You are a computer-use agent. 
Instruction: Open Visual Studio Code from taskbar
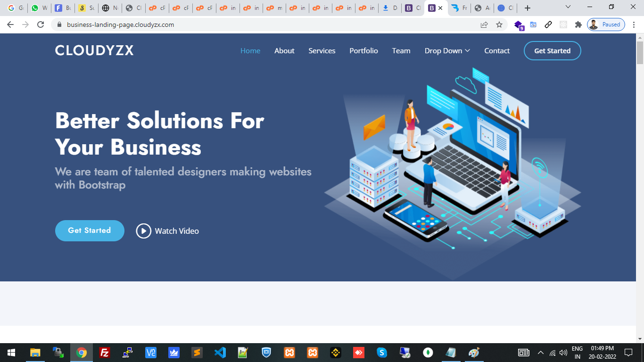(x=220, y=353)
